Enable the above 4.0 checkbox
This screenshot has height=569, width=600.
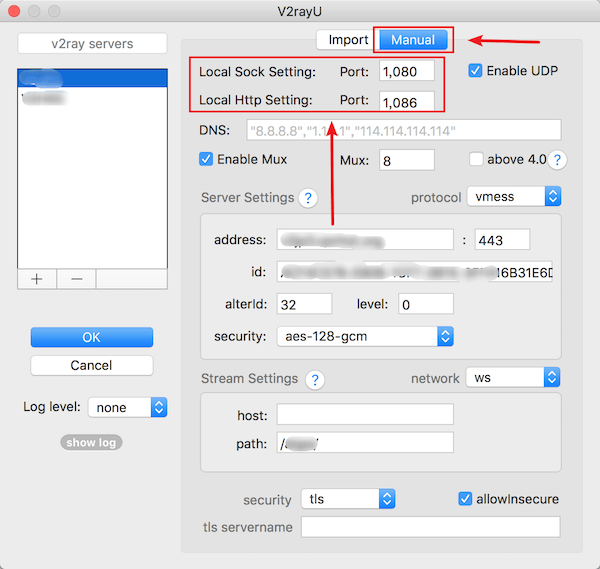pyautogui.click(x=476, y=159)
